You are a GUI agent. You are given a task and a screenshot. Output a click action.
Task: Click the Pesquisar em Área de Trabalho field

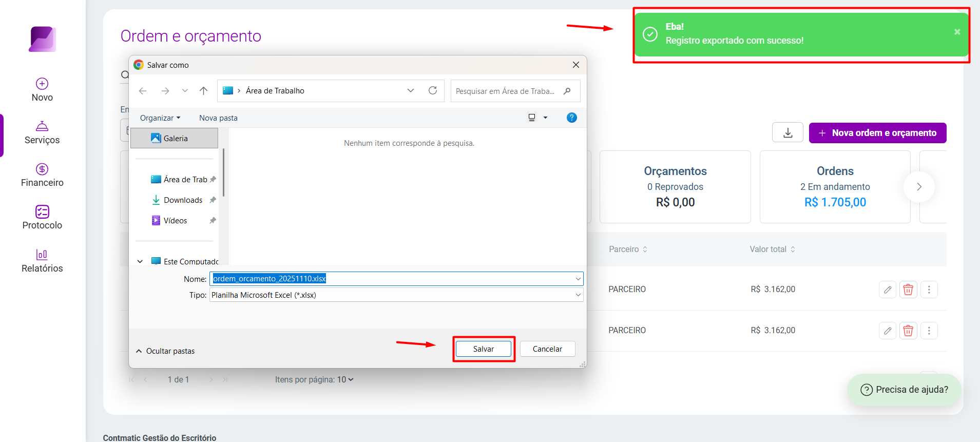coord(515,91)
